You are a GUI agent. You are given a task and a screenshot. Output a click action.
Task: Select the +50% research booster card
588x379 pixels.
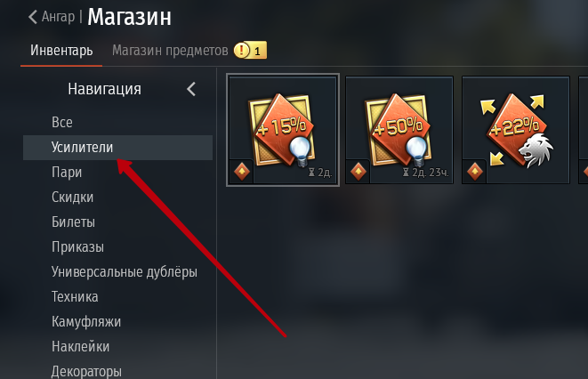[x=399, y=130]
